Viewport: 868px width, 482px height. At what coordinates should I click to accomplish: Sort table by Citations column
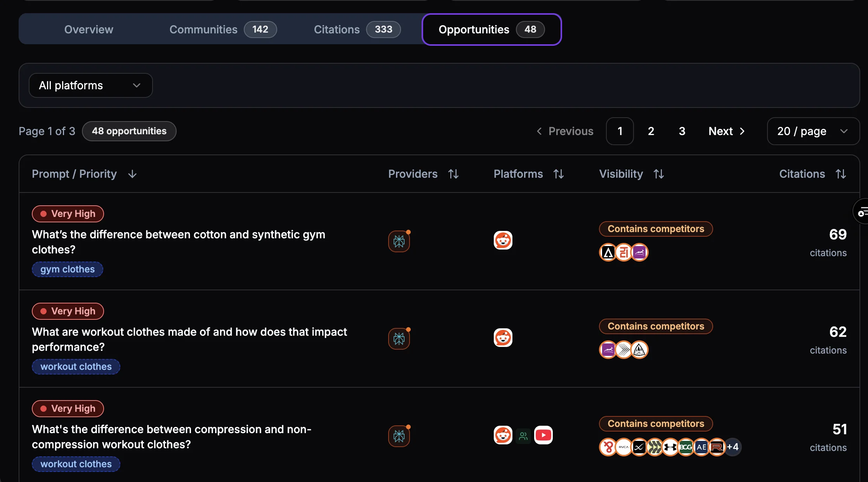pyautogui.click(x=840, y=174)
